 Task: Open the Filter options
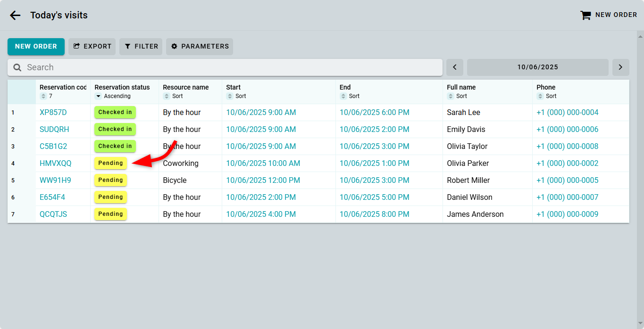(x=141, y=47)
